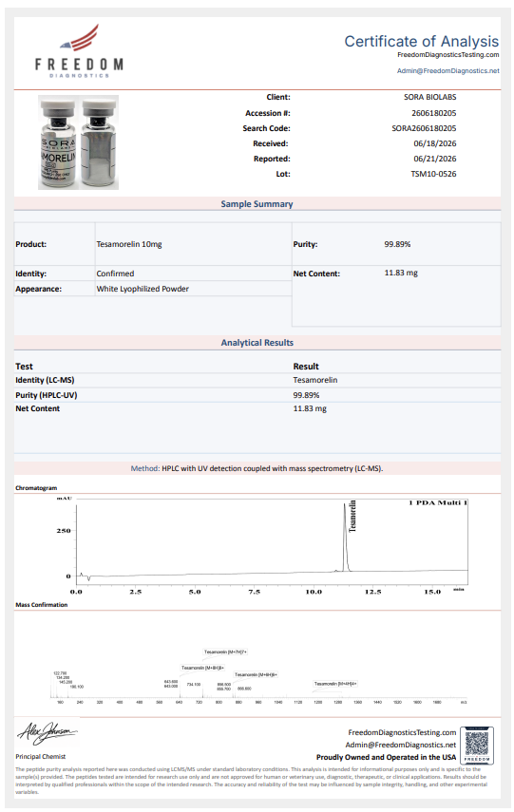Select the 1 PDA Multi 1 chart label
Image resolution: width=514 pixels, height=812 pixels.
(x=438, y=502)
